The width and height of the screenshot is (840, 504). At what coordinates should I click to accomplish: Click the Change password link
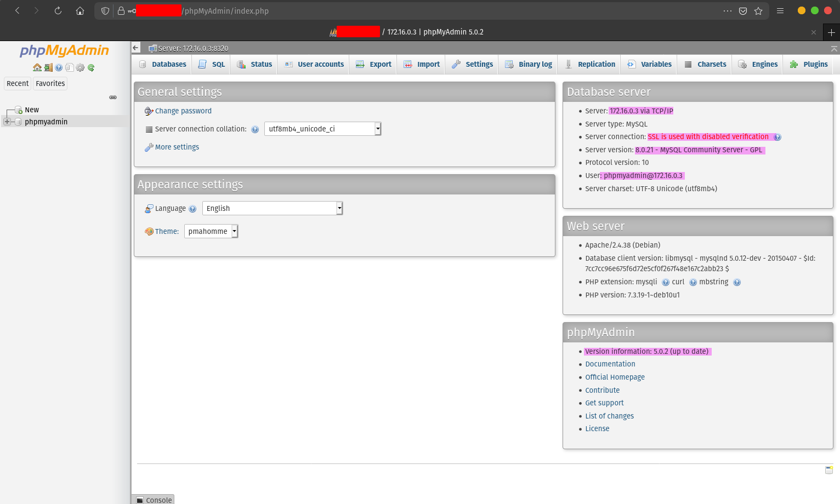(183, 111)
